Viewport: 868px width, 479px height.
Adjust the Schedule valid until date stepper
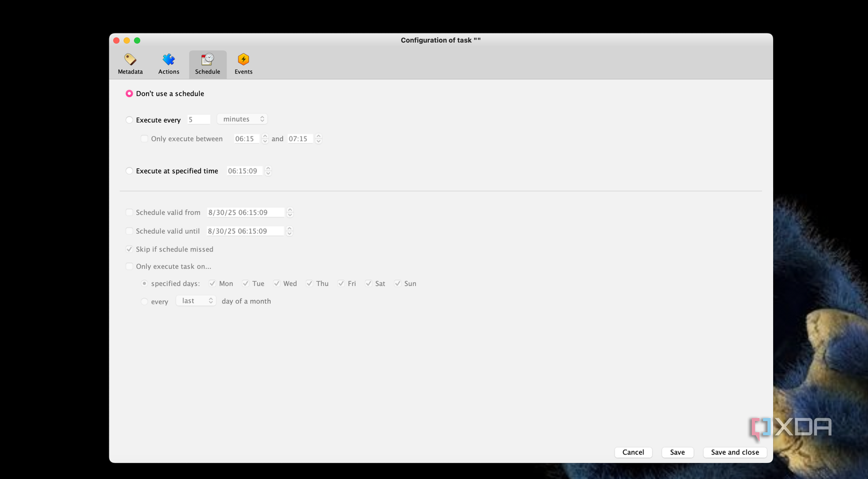point(289,231)
